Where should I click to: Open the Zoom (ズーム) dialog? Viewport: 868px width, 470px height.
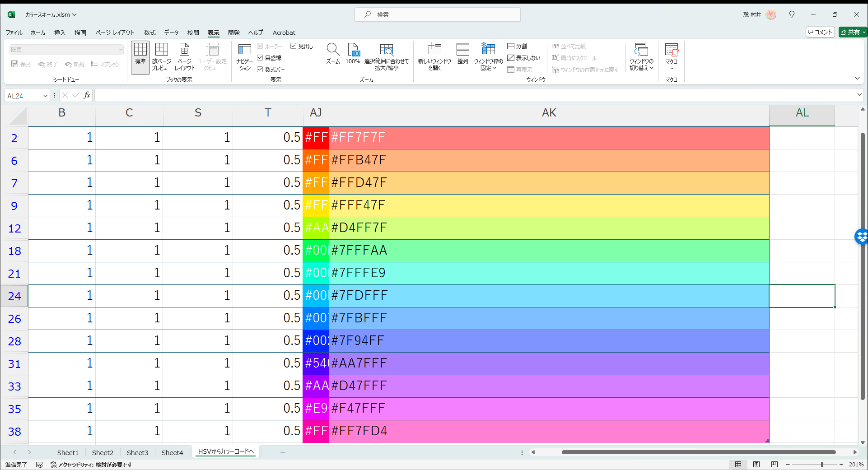[333, 53]
